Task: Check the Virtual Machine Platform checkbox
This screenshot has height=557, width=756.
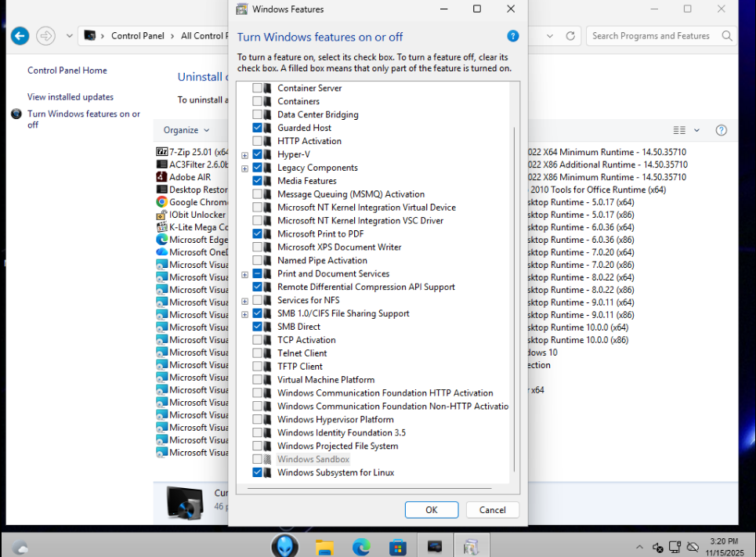Action: click(x=257, y=380)
